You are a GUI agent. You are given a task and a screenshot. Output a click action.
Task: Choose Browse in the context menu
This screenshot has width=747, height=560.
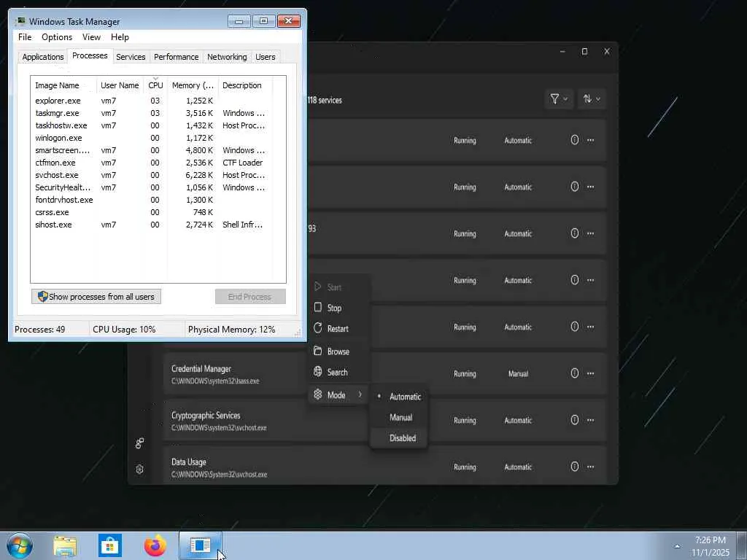(x=338, y=351)
